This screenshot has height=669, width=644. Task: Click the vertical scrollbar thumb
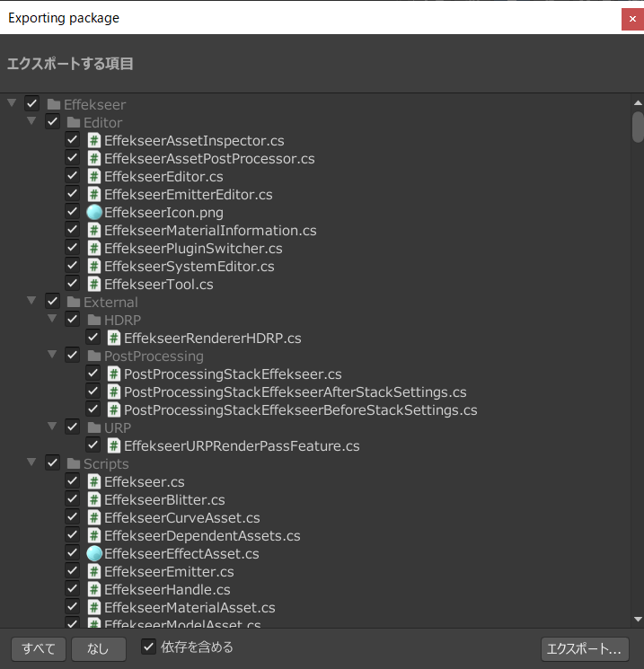tap(638, 127)
